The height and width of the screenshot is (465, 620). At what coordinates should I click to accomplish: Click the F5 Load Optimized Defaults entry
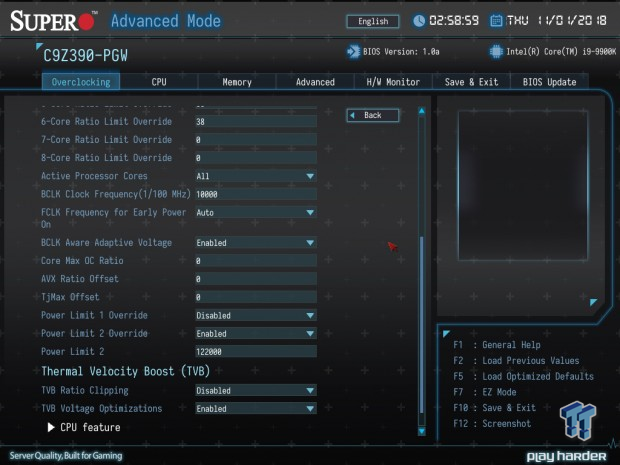(x=523, y=376)
